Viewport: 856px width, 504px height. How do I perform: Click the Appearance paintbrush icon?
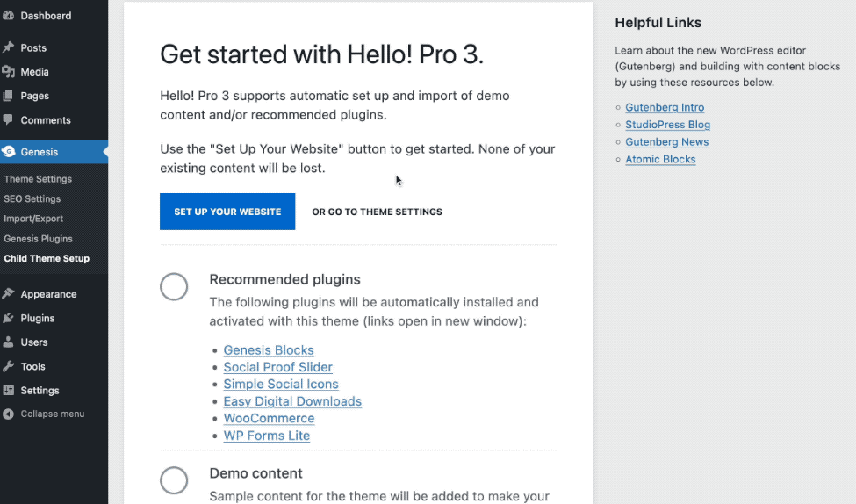click(x=8, y=294)
